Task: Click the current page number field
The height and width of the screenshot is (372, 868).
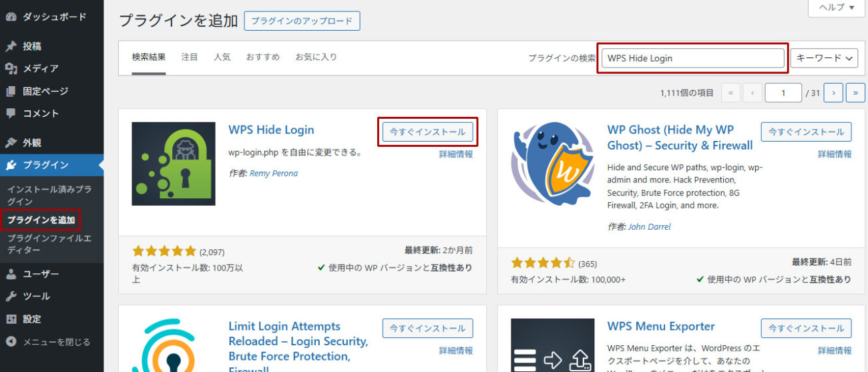Action: [x=783, y=93]
